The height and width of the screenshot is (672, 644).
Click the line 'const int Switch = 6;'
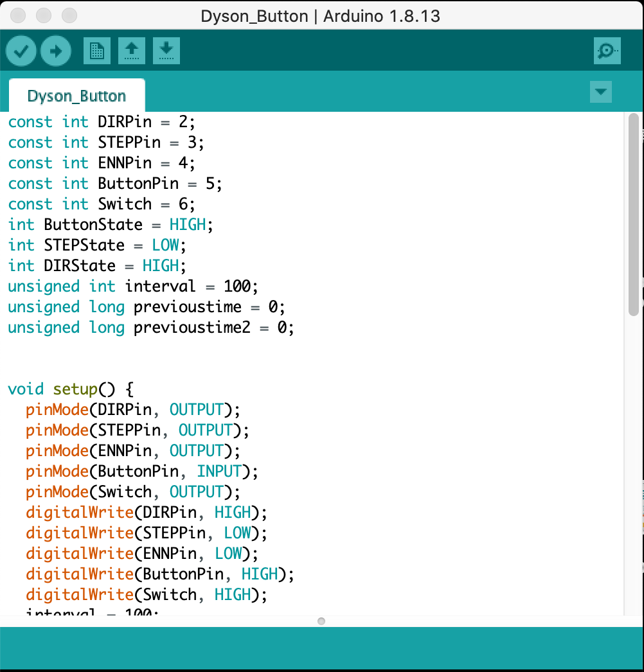pos(102,204)
